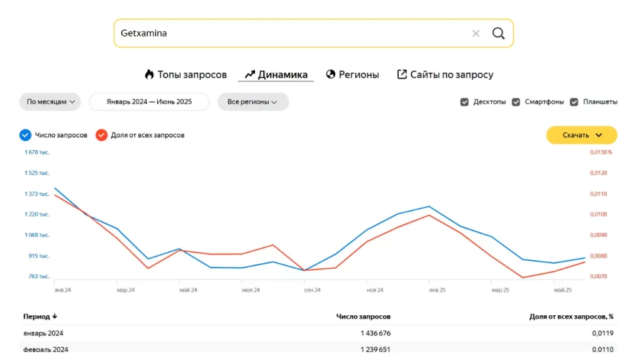Viewport: 644px width, 358px height.
Task: Click the globe icon beside Регионы
Action: tap(331, 74)
